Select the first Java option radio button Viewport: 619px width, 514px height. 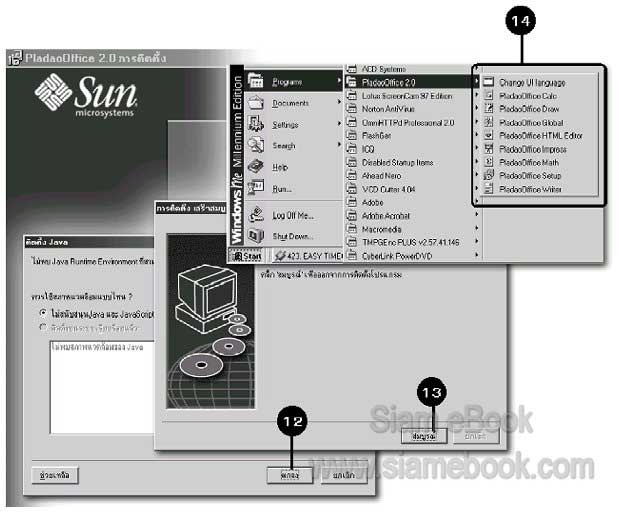(x=43, y=313)
